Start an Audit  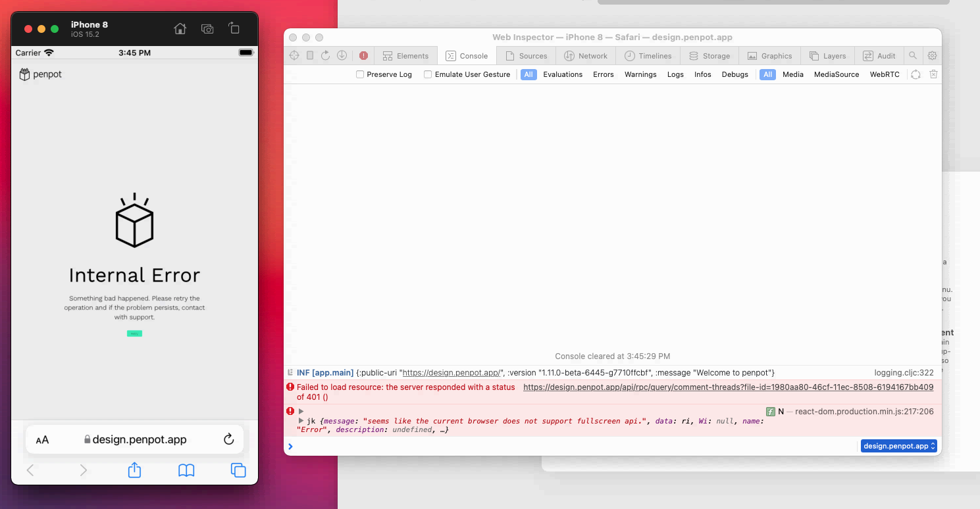click(x=879, y=55)
